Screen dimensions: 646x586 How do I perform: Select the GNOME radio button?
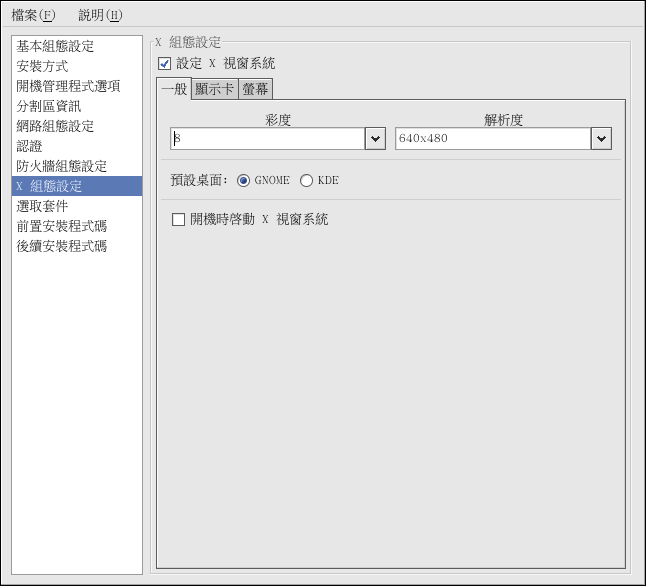click(244, 181)
